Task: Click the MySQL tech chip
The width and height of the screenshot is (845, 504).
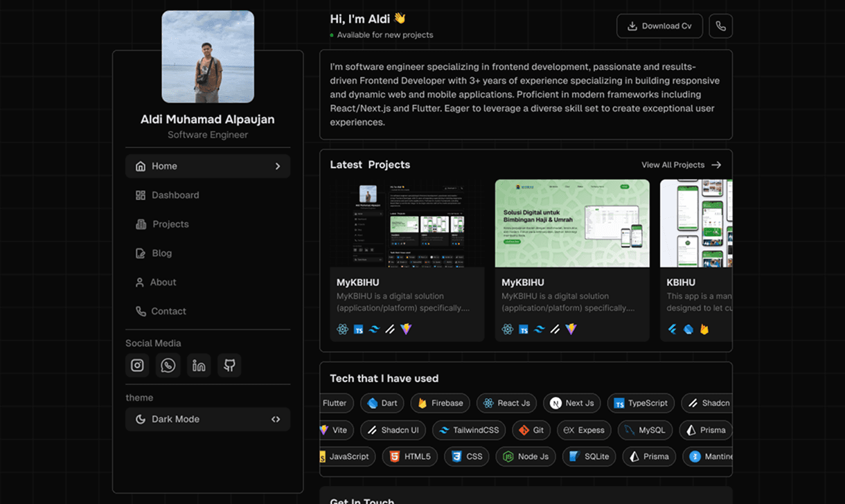Action: coord(645,430)
